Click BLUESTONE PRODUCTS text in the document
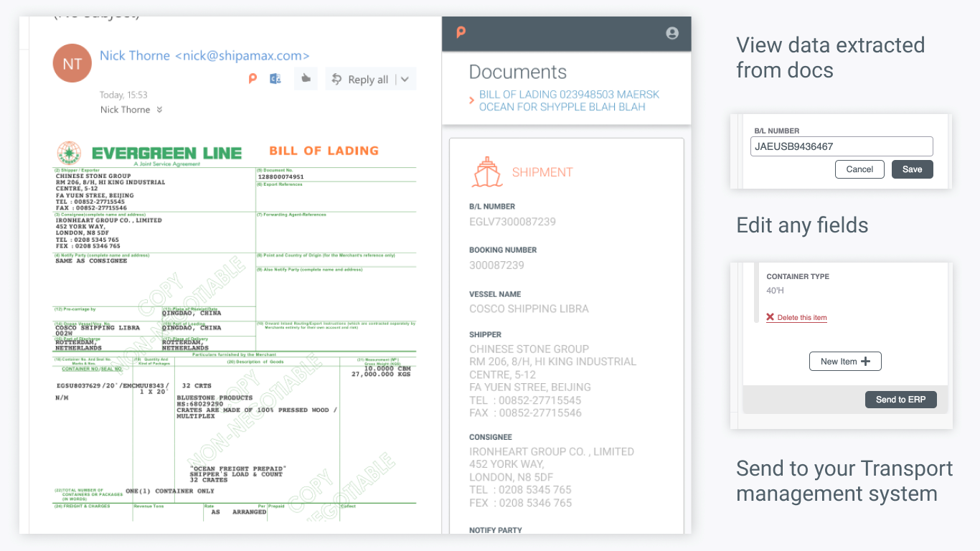Screen dimensions: 980x551 click(x=216, y=397)
